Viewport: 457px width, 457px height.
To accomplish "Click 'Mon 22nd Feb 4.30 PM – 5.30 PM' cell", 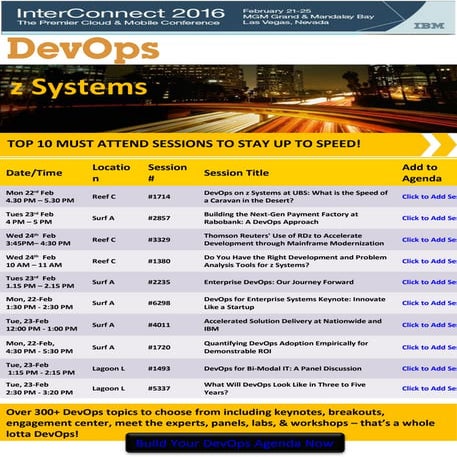I will click(40, 197).
